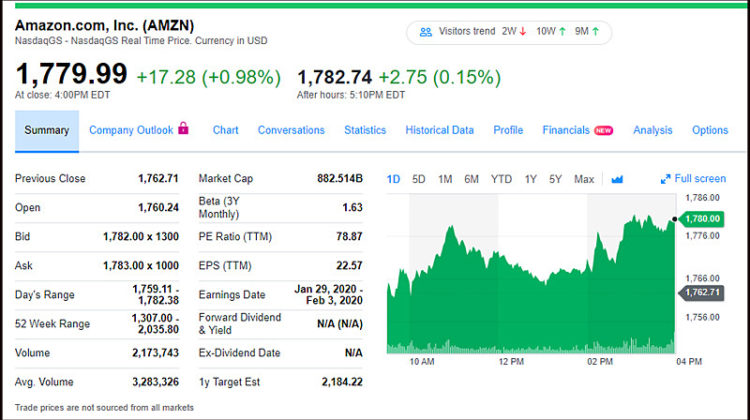Image resolution: width=750 pixels, height=420 pixels.
Task: Click the lock icon beside Company Outlook
Action: point(183,129)
